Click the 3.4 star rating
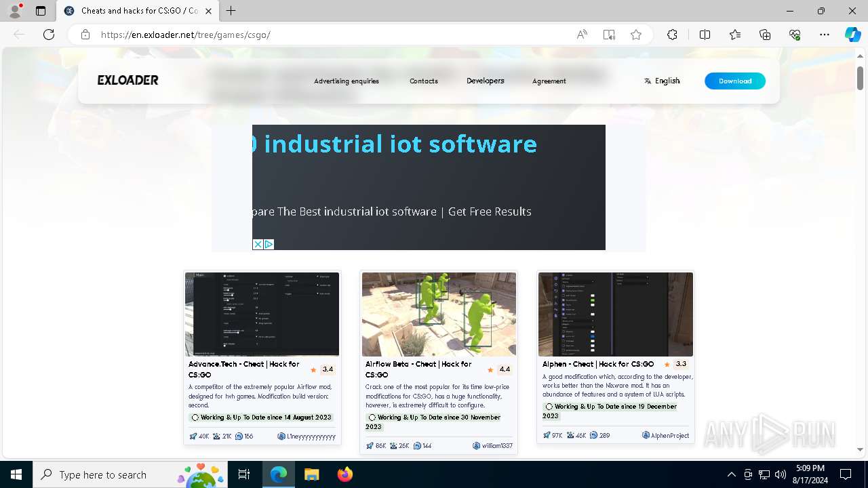The height and width of the screenshot is (488, 868). pos(323,369)
